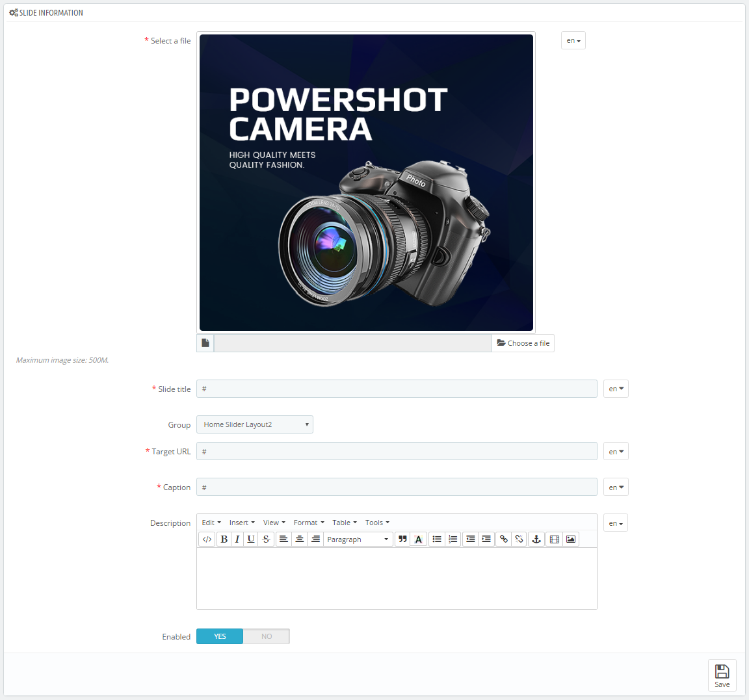
Task: Open the text color tool
Action: [419, 539]
